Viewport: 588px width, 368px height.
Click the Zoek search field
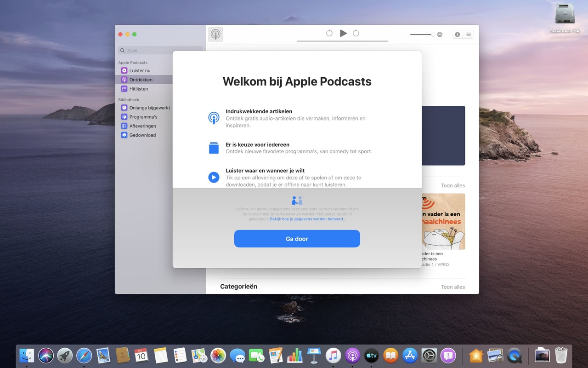pos(160,51)
